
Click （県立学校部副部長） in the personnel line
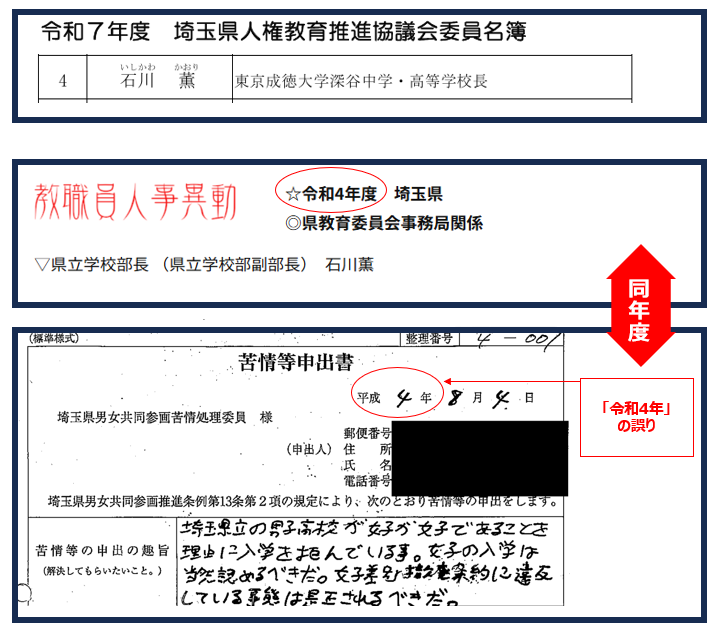[234, 264]
